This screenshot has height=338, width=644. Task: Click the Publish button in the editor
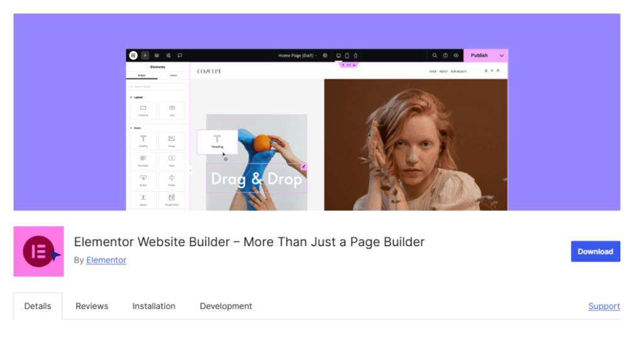479,55
